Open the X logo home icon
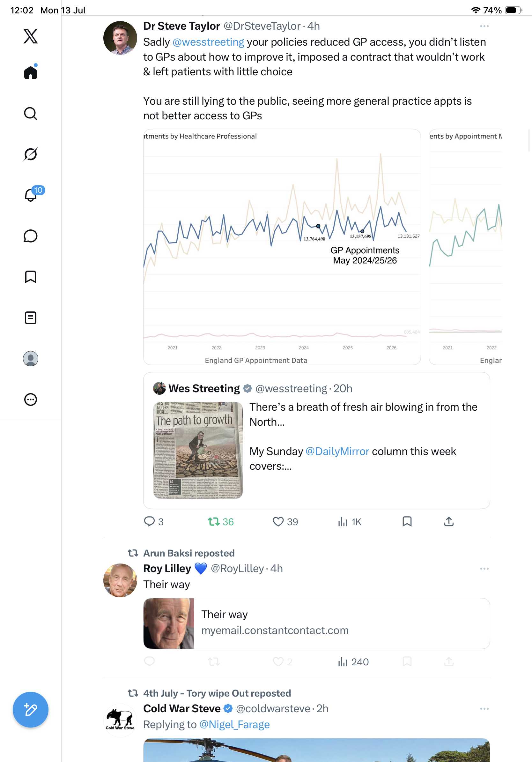This screenshot has height=762, width=532. coord(31,36)
